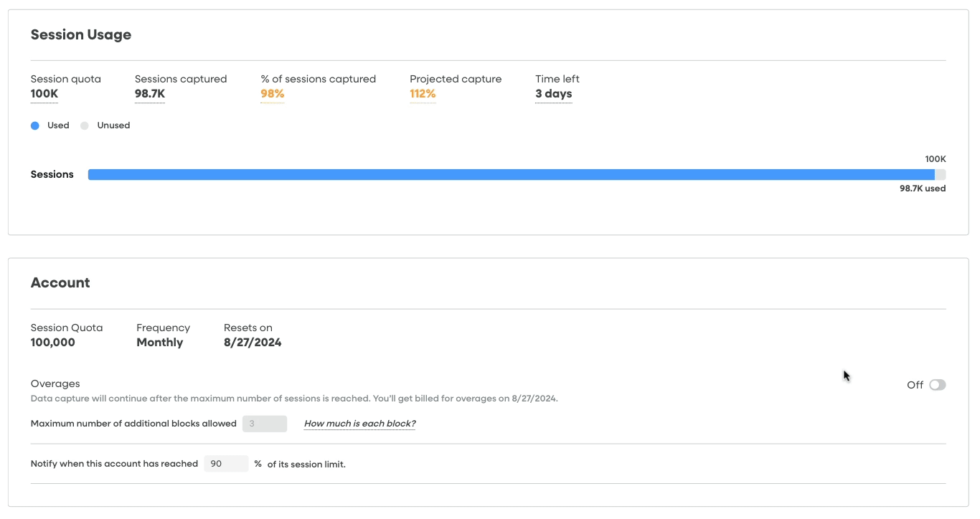Click the Session quota 100K value
Screen dimensions: 980x519
pyautogui.click(x=44, y=94)
